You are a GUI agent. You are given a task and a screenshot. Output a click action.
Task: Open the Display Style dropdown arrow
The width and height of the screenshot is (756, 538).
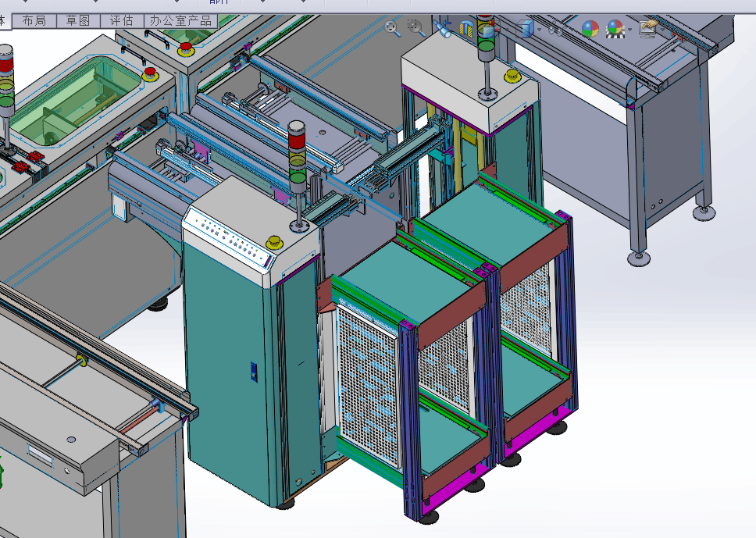[539, 30]
